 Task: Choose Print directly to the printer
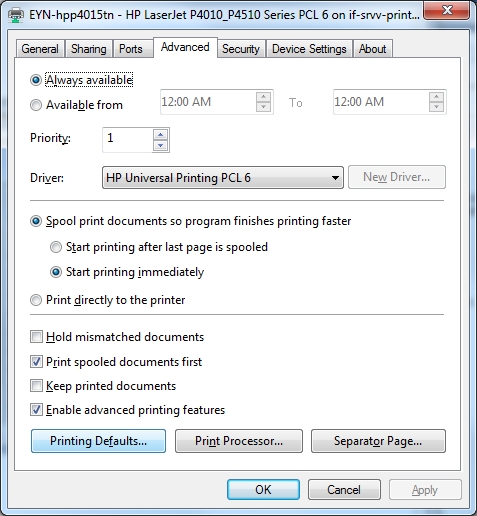pyautogui.click(x=36, y=300)
